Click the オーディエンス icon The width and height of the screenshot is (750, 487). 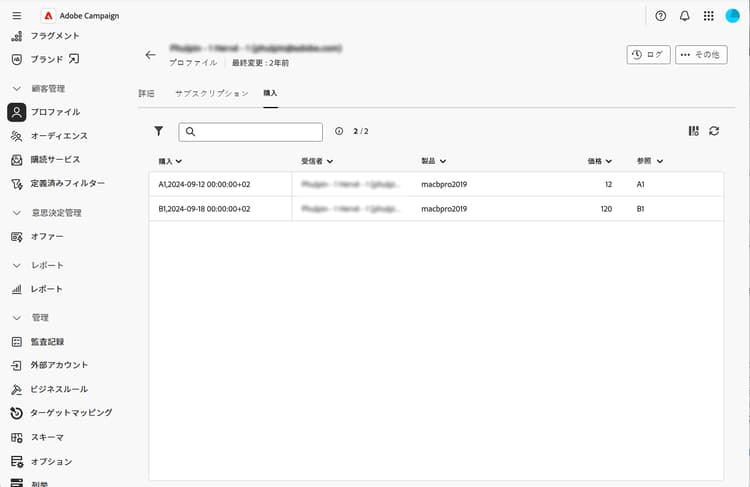(17, 136)
